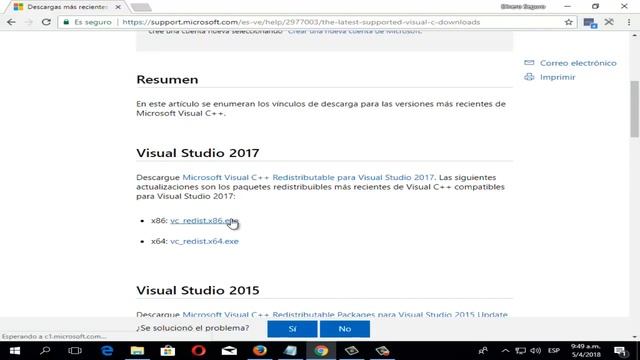Image resolution: width=640 pixels, height=360 pixels.
Task: Click the Correo electrónico envelope icon
Action: click(x=529, y=63)
